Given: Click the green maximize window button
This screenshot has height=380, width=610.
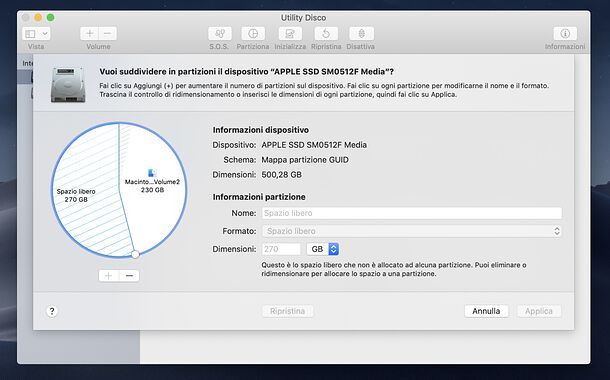Looking at the screenshot, I should [x=50, y=18].
